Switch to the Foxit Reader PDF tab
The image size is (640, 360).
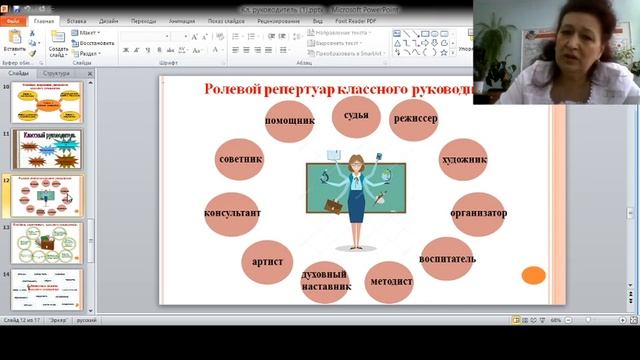pyautogui.click(x=356, y=21)
